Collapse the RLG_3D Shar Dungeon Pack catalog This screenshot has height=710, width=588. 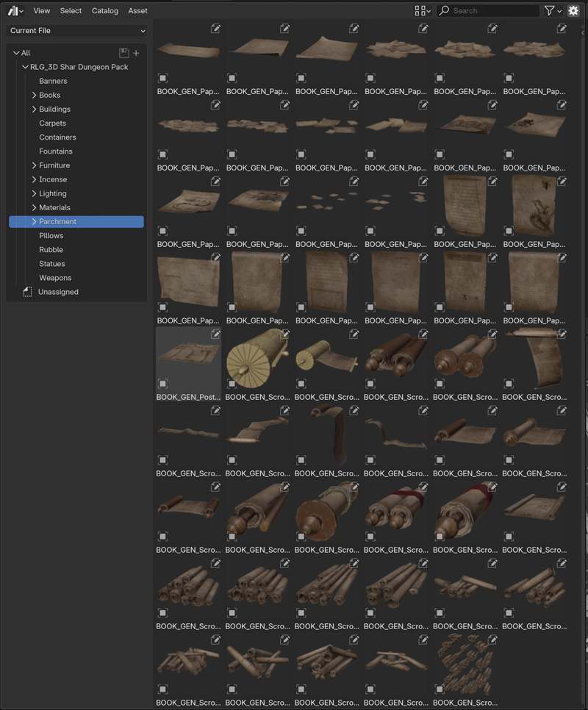[x=26, y=67]
